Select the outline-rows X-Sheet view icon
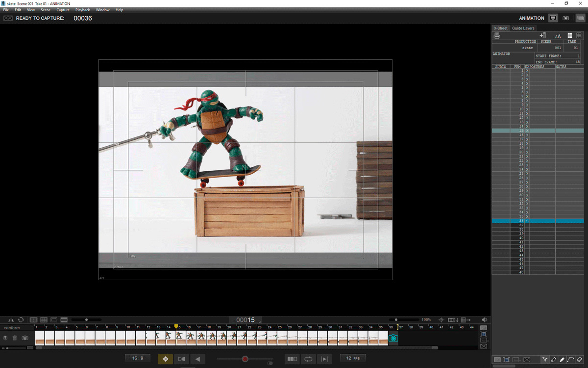This screenshot has width=588, height=368. (x=579, y=36)
